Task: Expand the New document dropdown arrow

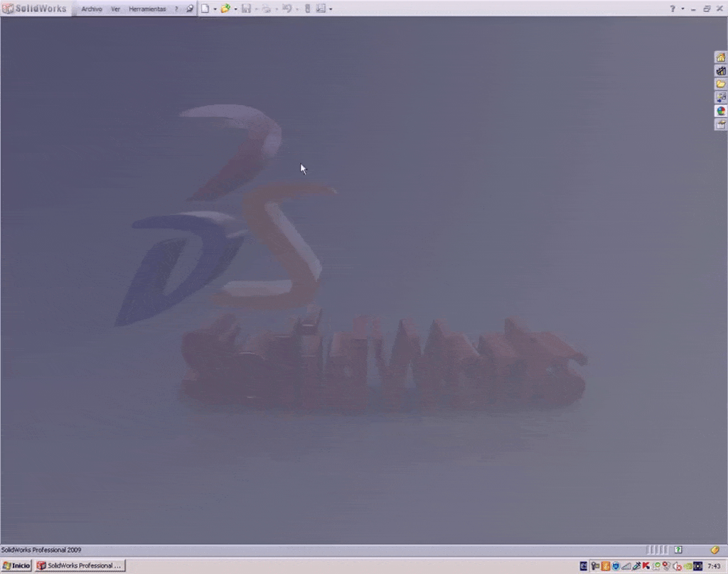Action: [215, 9]
